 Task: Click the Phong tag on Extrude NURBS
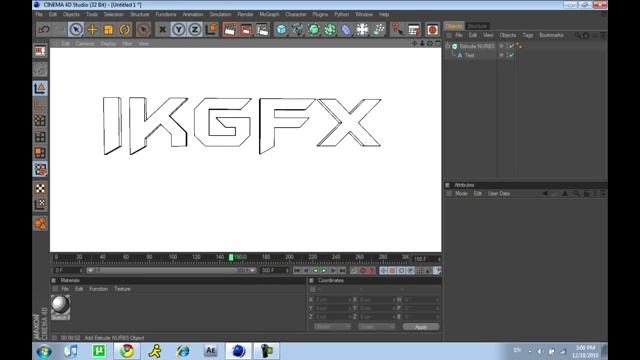[519, 46]
